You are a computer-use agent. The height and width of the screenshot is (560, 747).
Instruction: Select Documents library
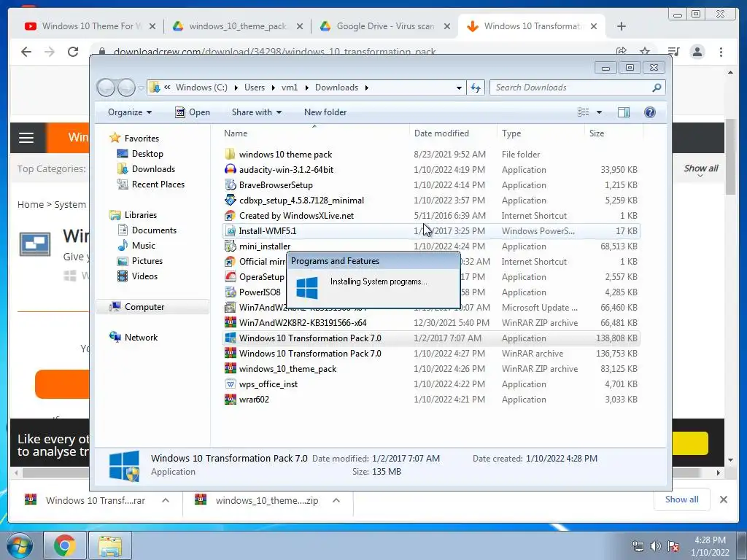click(x=154, y=230)
